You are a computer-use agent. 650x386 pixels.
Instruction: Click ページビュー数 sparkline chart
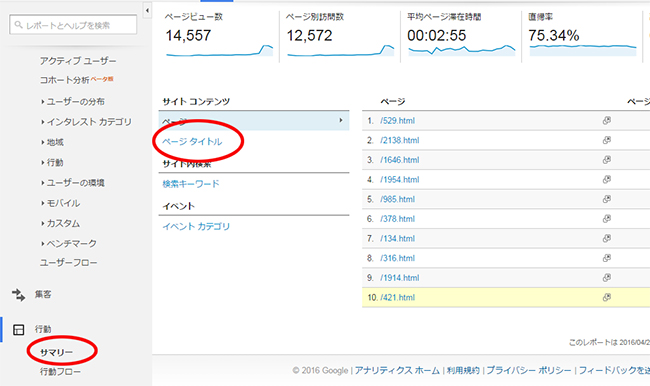click(219, 50)
